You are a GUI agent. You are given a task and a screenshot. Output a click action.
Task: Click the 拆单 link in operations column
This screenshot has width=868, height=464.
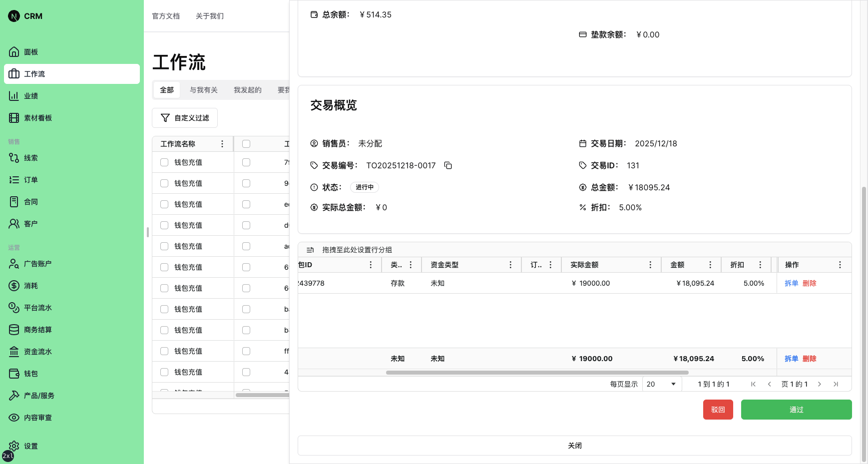[791, 283]
